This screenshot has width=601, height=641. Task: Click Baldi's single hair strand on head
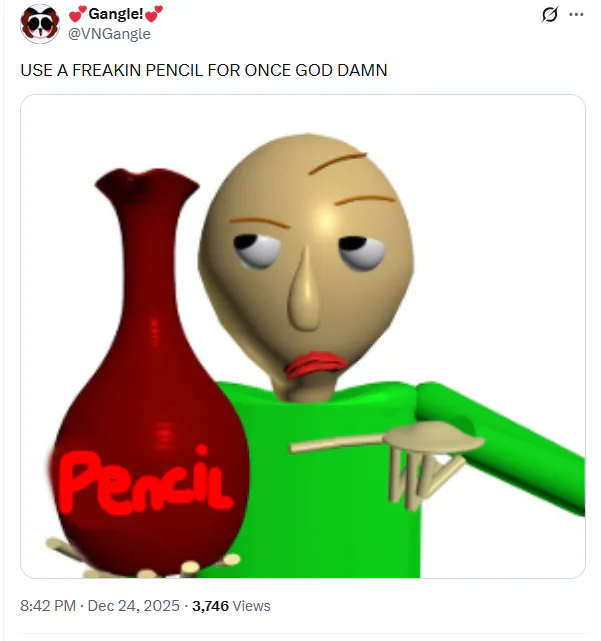point(338,163)
